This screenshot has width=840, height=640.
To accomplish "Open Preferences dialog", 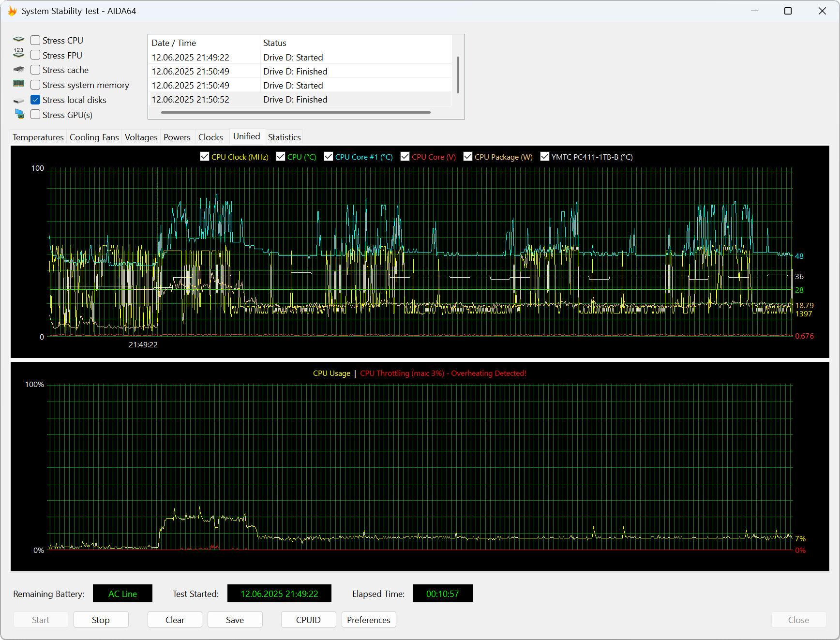I will point(368,620).
